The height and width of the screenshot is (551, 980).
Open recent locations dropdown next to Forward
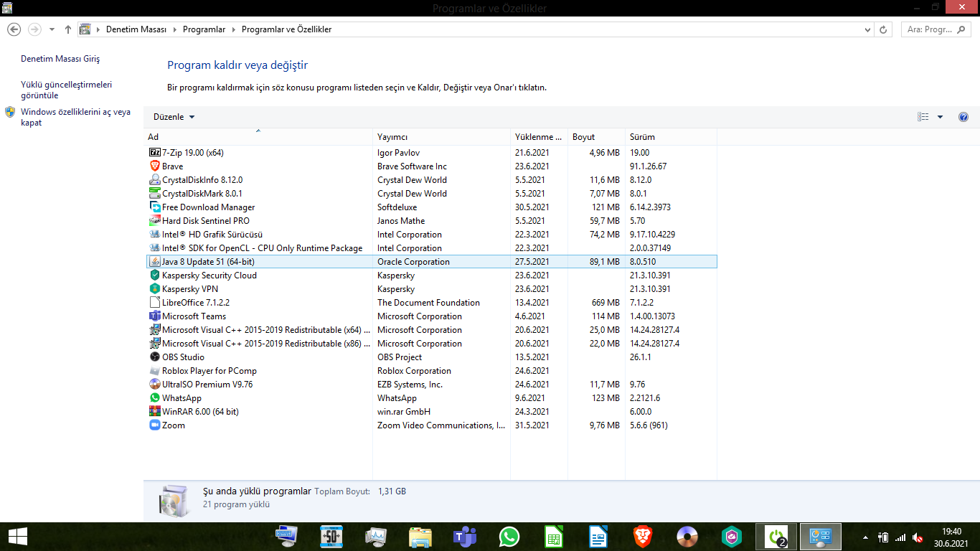point(52,29)
